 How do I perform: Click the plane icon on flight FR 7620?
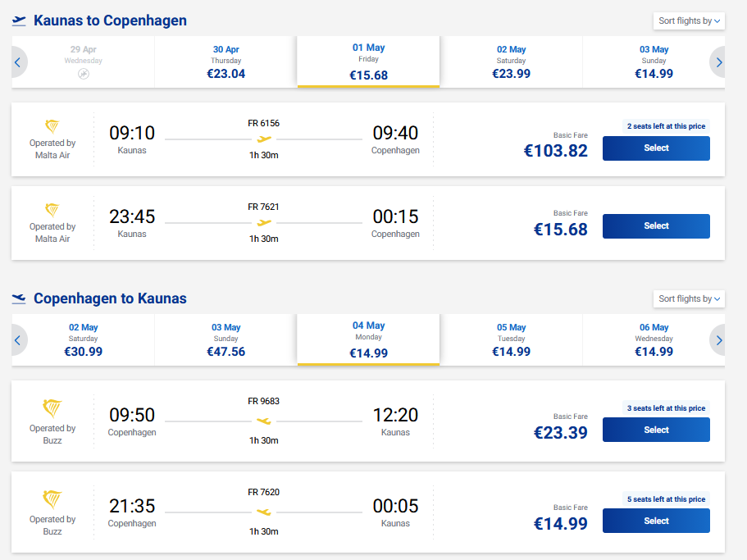click(x=264, y=512)
